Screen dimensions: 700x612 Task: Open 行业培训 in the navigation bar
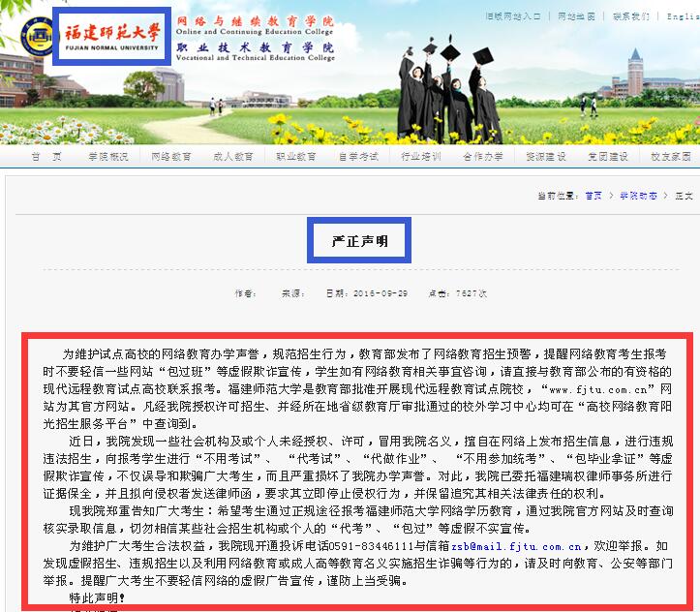coord(420,157)
